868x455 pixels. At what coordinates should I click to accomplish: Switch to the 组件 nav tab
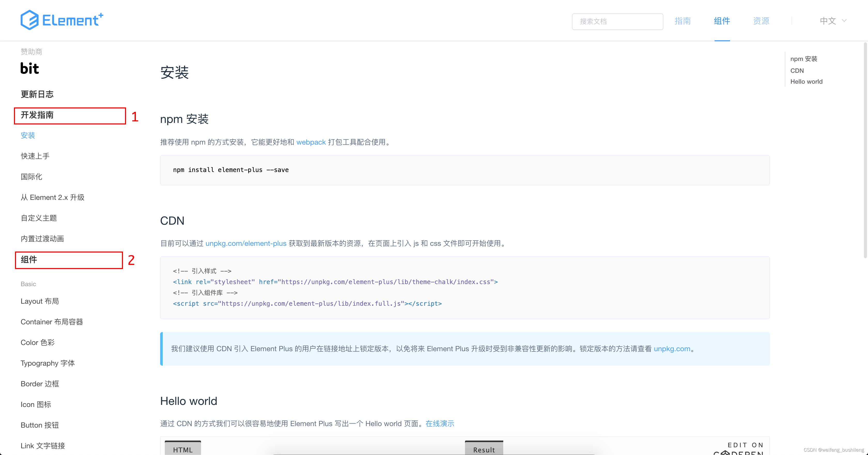coord(722,21)
